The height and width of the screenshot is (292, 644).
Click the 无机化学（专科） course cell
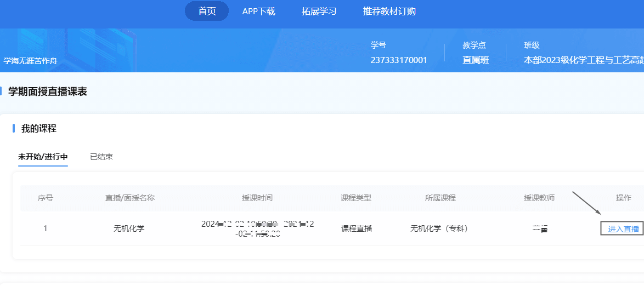click(440, 228)
